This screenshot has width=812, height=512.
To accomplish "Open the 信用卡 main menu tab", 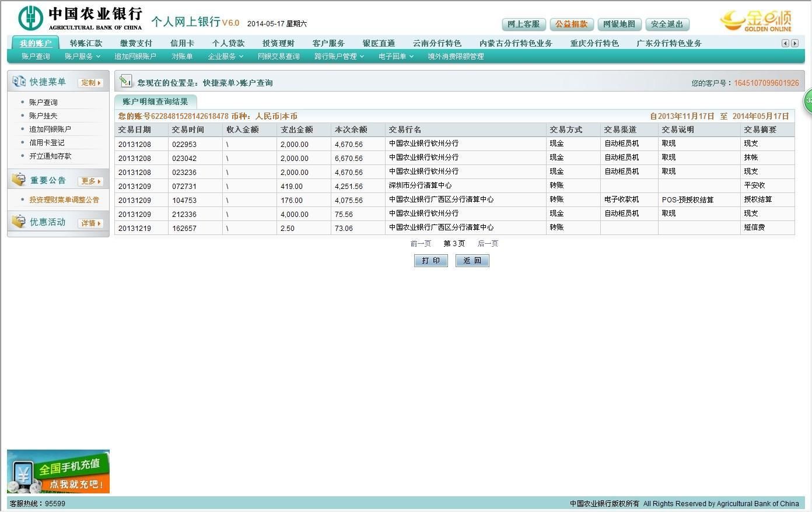I will [182, 43].
